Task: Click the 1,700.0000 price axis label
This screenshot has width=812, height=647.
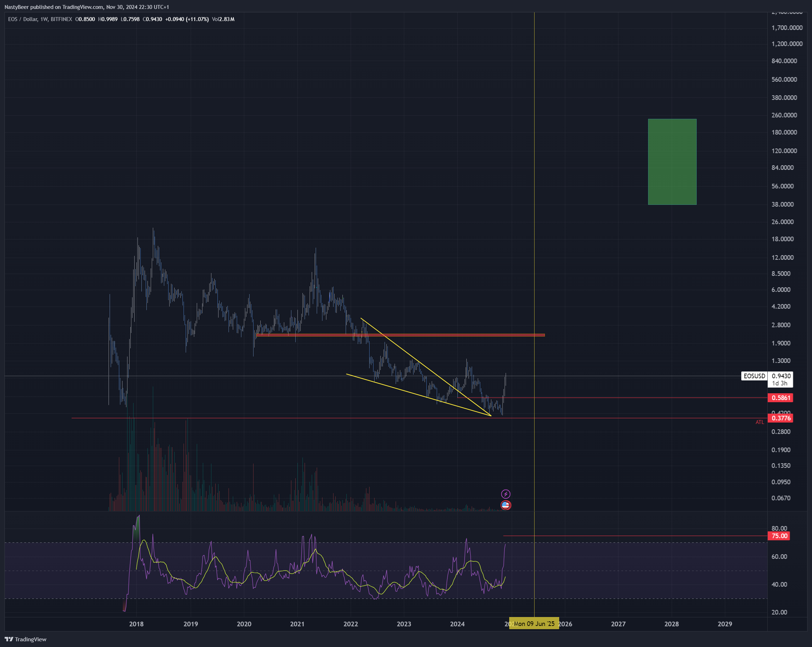Action: coord(787,28)
